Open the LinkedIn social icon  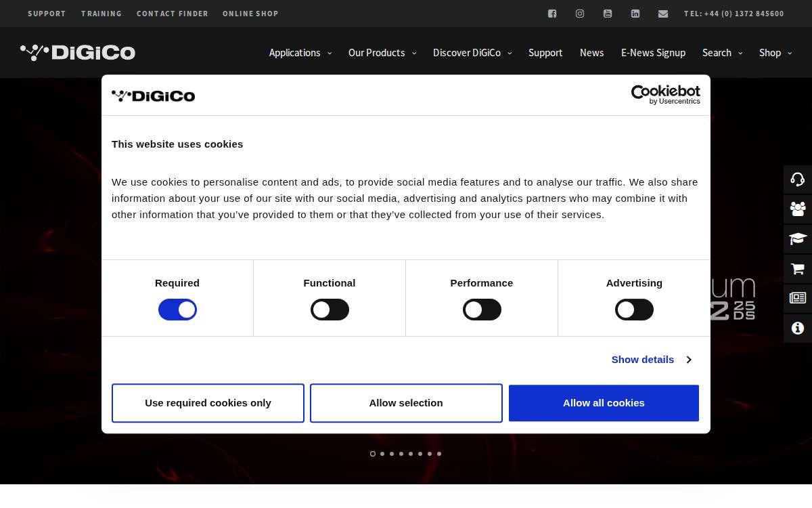(x=635, y=14)
